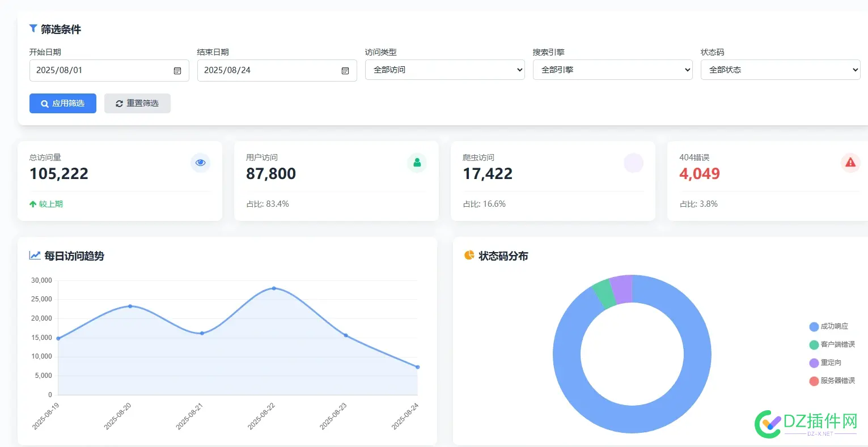Click the eye icon on the 总访问量 card
This screenshot has height=447, width=868.
tap(200, 163)
